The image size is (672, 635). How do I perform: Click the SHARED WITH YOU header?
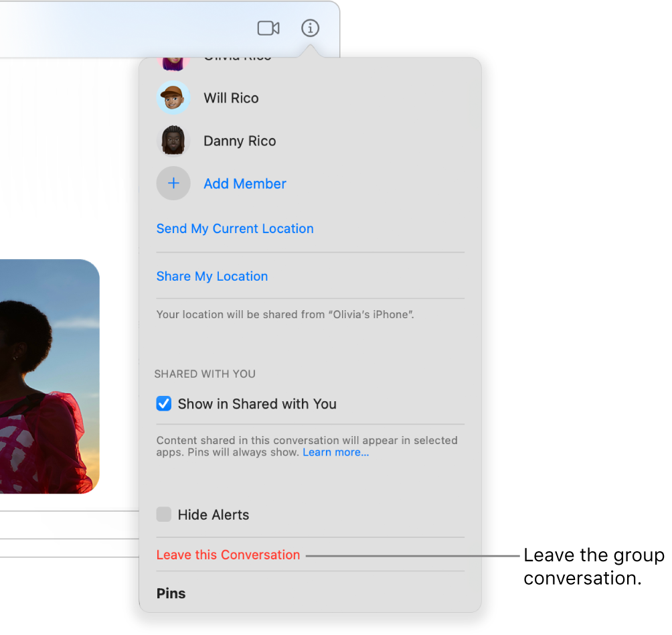click(x=205, y=374)
